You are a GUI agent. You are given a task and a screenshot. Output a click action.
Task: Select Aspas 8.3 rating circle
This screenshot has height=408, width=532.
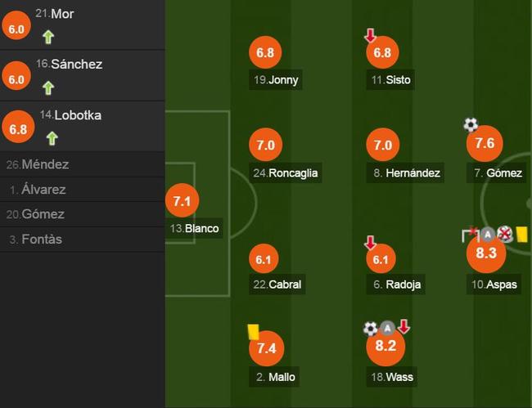[x=486, y=253]
